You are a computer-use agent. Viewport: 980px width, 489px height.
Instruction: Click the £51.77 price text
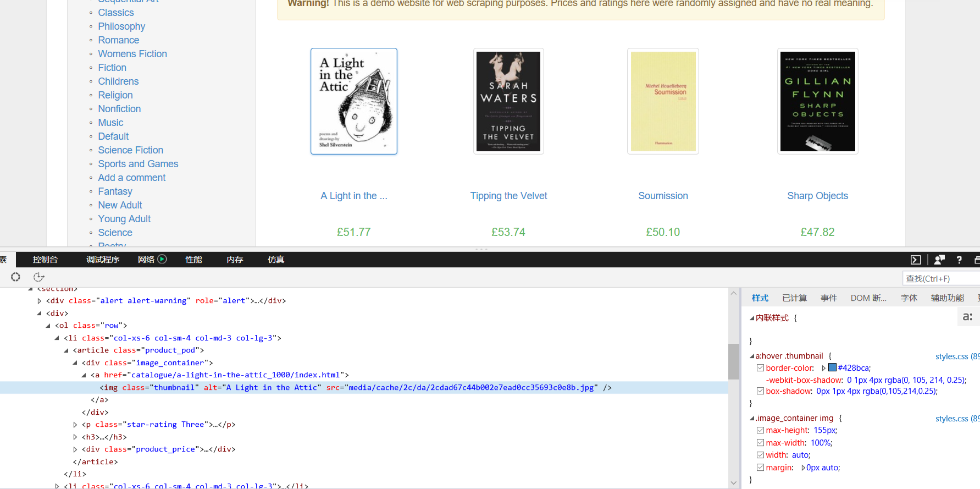click(354, 232)
